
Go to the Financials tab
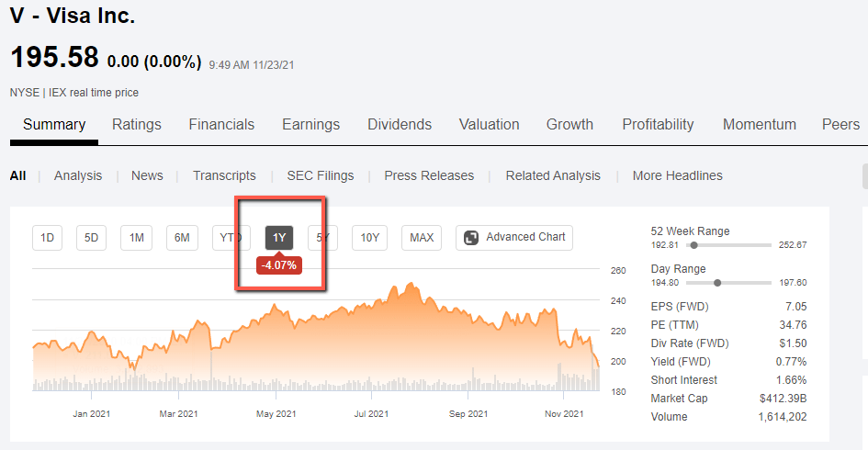221,125
